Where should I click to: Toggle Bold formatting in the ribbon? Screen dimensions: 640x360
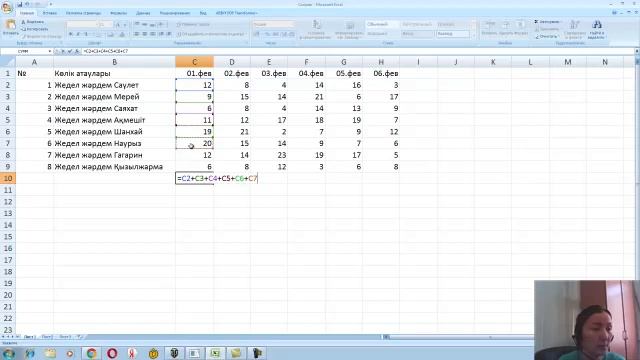(x=71, y=34)
